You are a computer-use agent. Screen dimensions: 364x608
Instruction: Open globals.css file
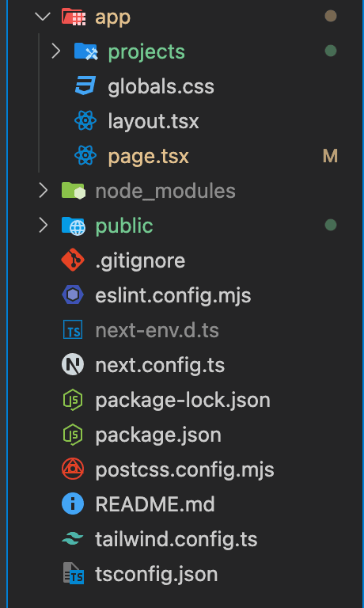click(x=161, y=86)
